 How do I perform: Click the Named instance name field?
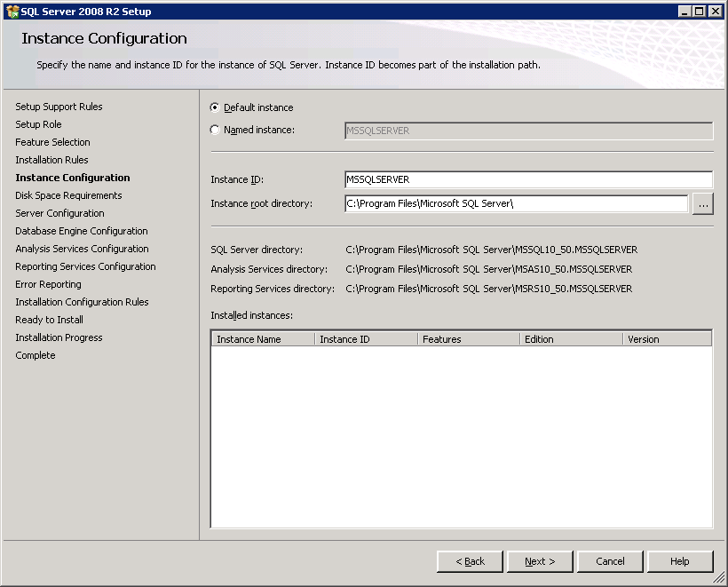tap(528, 131)
